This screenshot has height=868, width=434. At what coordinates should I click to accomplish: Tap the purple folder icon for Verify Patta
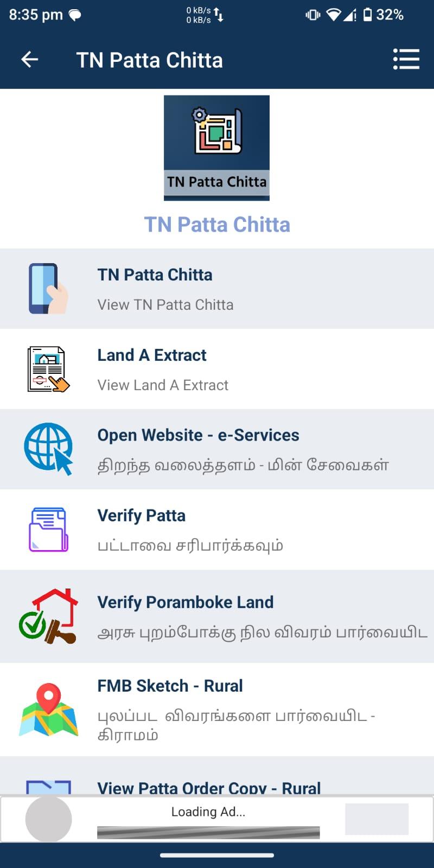pyautogui.click(x=48, y=529)
